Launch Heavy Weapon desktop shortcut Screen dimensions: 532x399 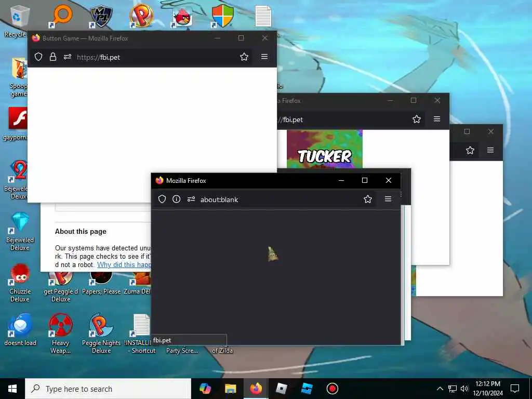tap(60, 325)
